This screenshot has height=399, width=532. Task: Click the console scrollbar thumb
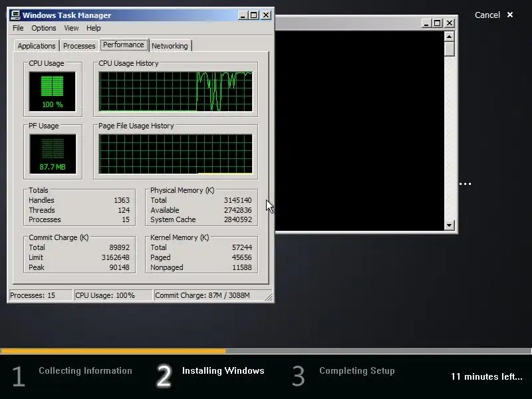tap(450, 49)
